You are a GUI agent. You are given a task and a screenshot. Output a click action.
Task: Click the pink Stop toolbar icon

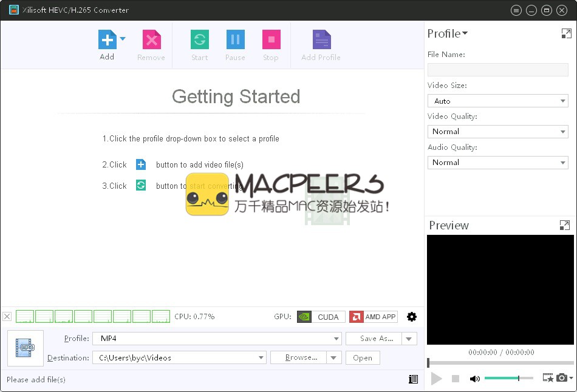[271, 39]
